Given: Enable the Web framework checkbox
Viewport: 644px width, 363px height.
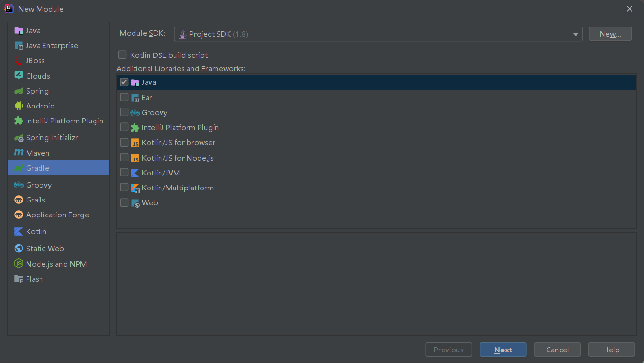Looking at the screenshot, I should (124, 202).
